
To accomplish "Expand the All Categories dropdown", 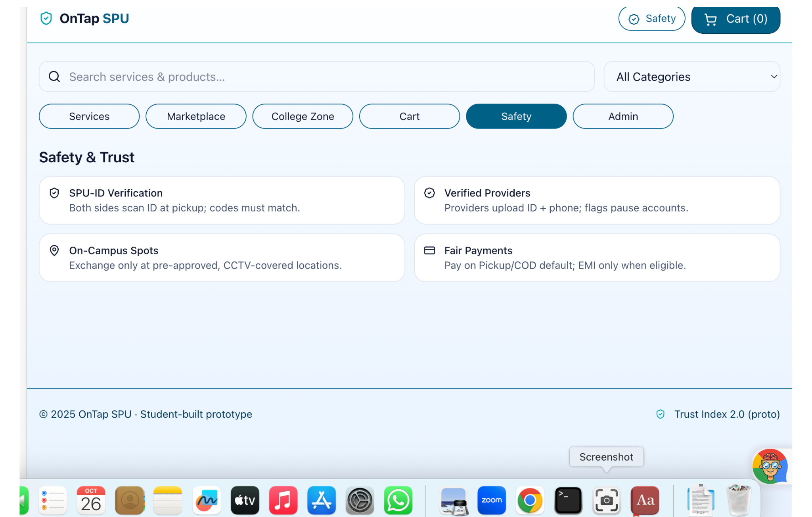I will (x=691, y=77).
